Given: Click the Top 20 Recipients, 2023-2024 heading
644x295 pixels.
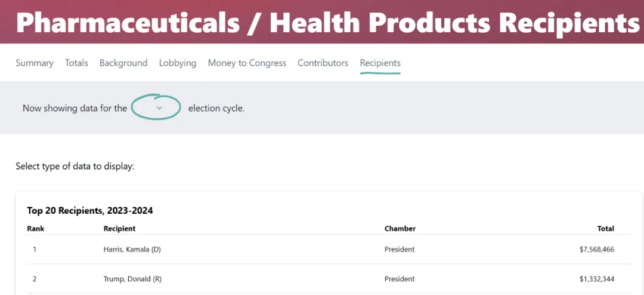Looking at the screenshot, I should [90, 211].
